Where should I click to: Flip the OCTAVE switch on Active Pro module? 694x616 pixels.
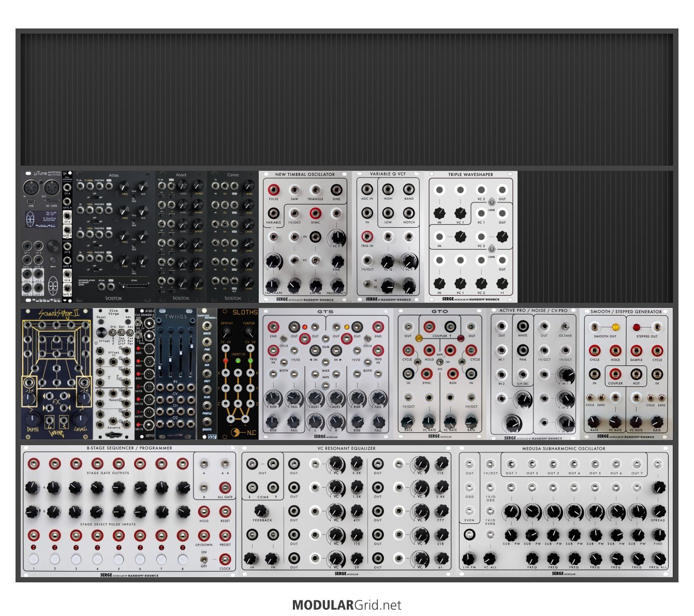[x=566, y=327]
